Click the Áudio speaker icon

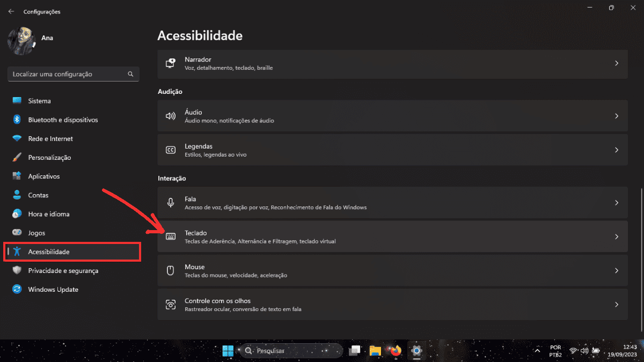(171, 116)
